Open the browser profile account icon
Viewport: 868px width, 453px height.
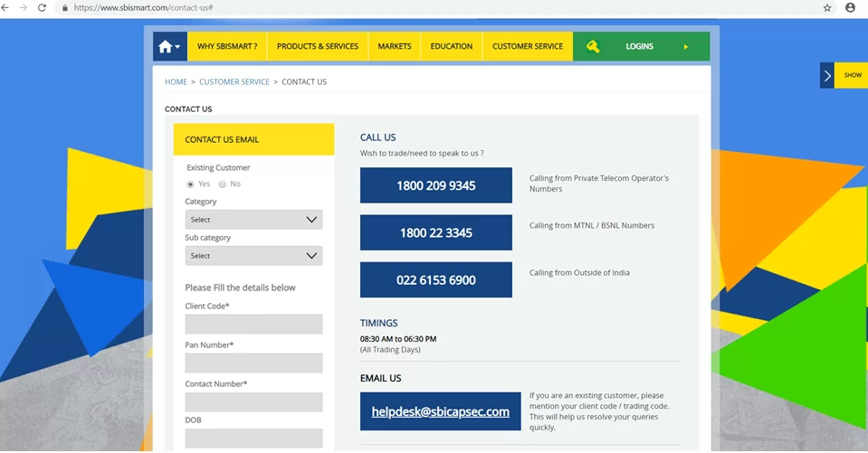tap(850, 8)
